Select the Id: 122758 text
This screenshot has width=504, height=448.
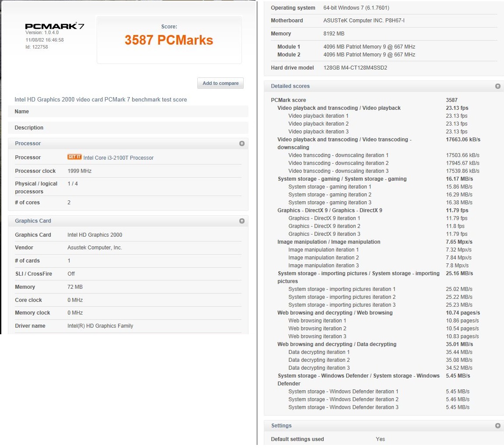[37, 47]
